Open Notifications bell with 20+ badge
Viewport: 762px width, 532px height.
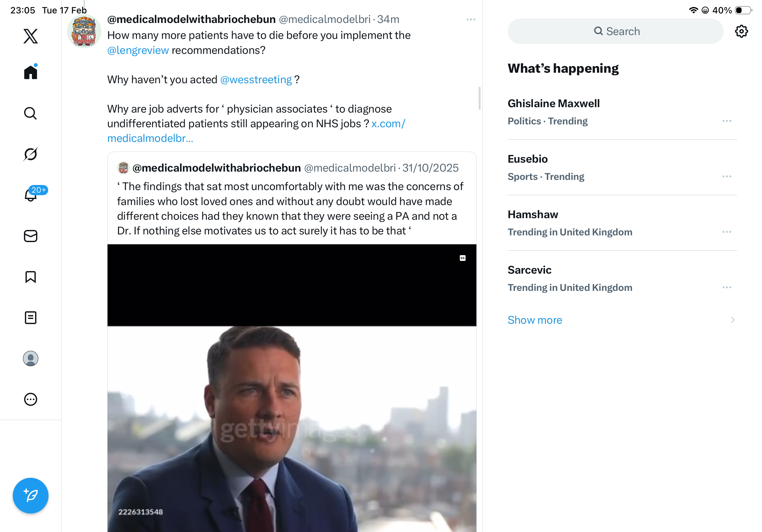(x=31, y=195)
